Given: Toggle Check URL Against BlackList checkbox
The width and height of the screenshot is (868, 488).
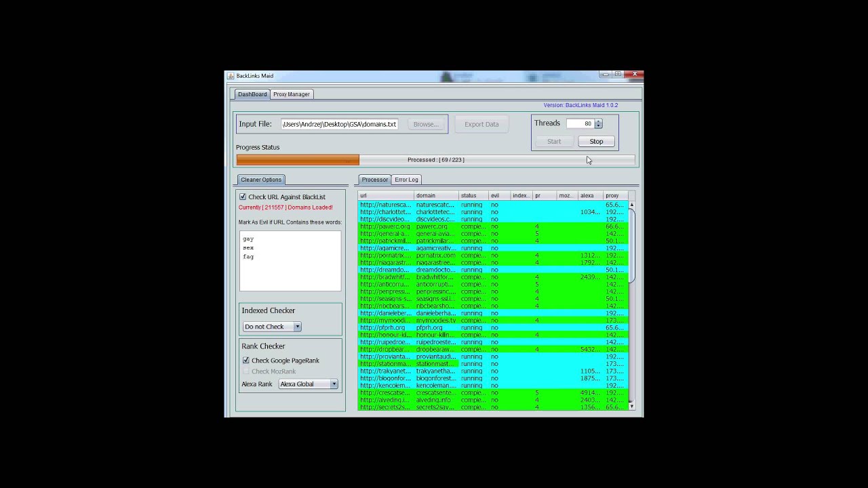Looking at the screenshot, I should [x=243, y=197].
